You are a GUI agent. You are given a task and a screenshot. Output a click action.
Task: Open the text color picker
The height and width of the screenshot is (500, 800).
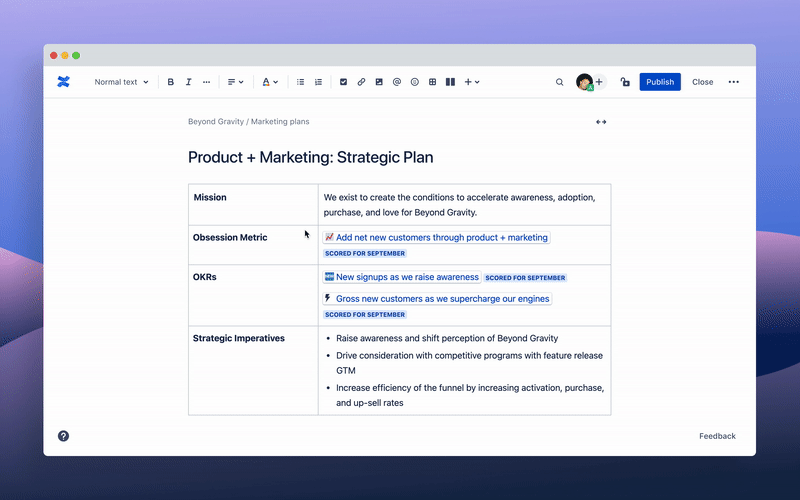(270, 82)
